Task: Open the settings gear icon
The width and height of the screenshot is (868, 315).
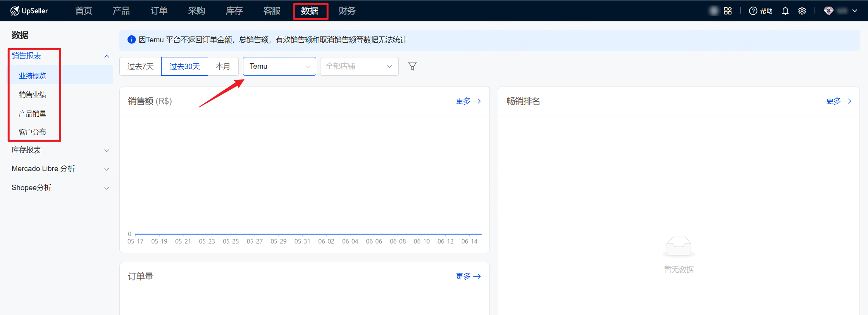Action: [x=802, y=11]
